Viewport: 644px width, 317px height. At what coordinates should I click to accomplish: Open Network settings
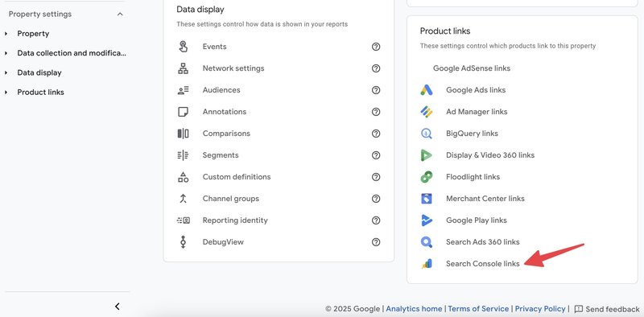point(233,68)
